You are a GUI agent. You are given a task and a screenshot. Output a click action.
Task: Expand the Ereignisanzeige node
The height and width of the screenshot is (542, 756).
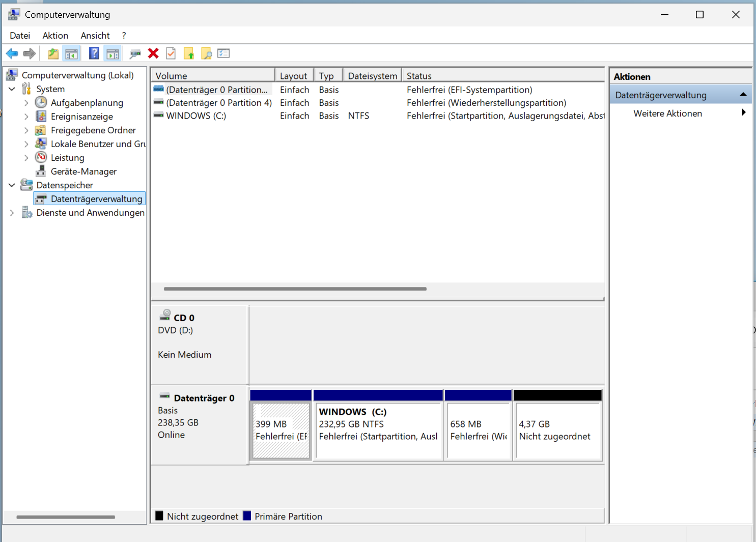(x=26, y=117)
